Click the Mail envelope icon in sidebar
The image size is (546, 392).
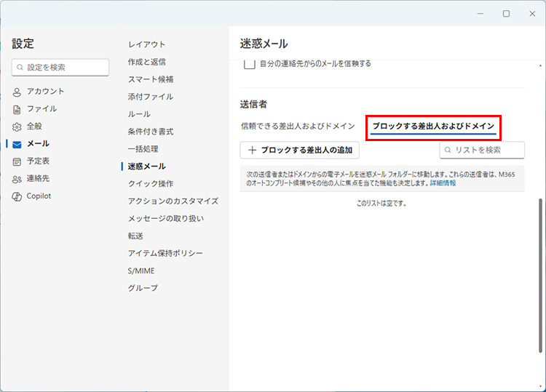(x=17, y=144)
